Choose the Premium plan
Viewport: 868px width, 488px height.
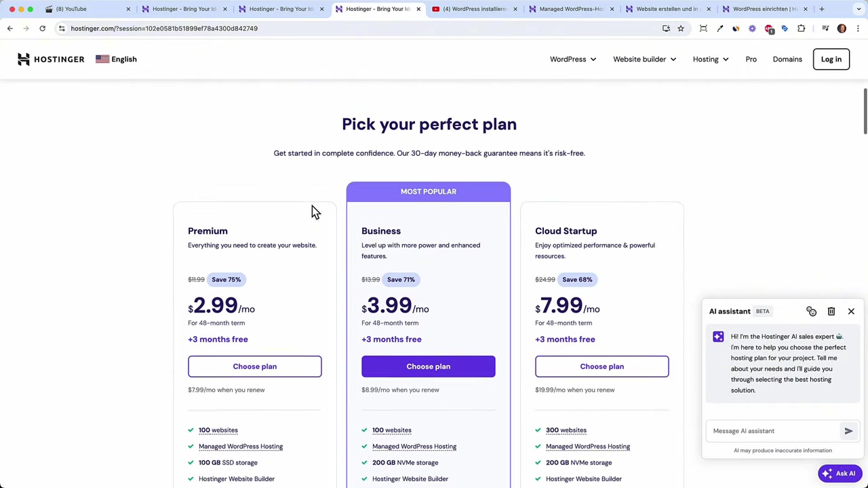255,367
